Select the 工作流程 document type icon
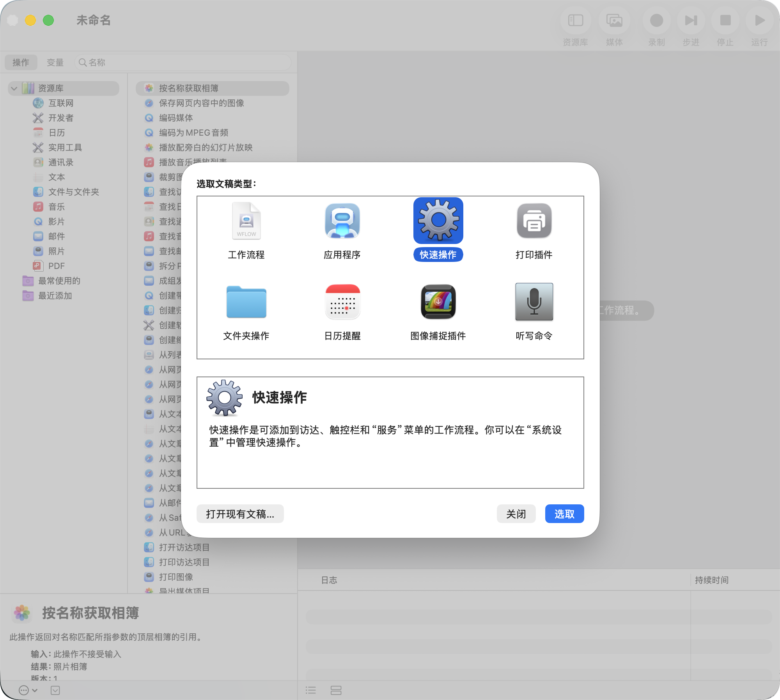Screen dimensions: 780x700 point(246,221)
